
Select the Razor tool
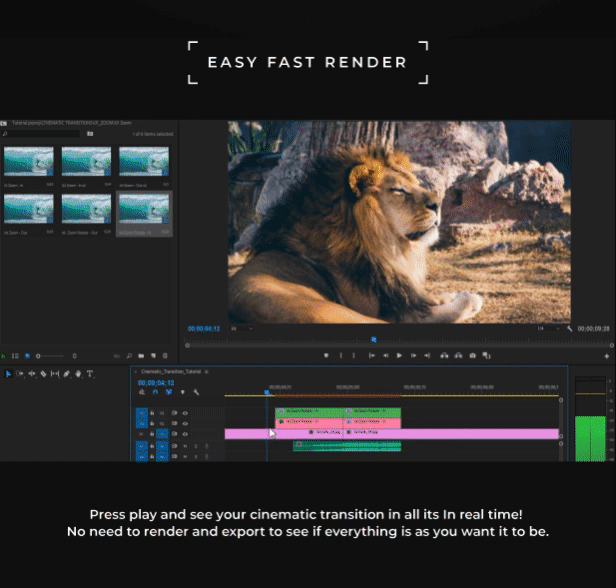tap(43, 374)
